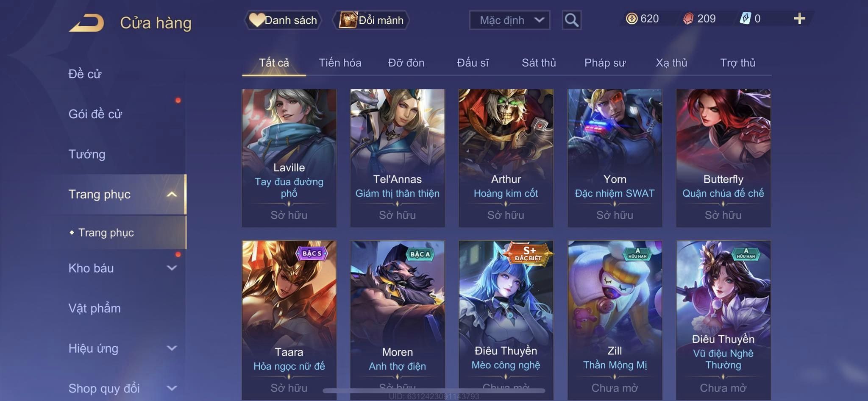Screen dimensions: 868x401
Task: Click the red ruby gem icon
Action: point(688,19)
